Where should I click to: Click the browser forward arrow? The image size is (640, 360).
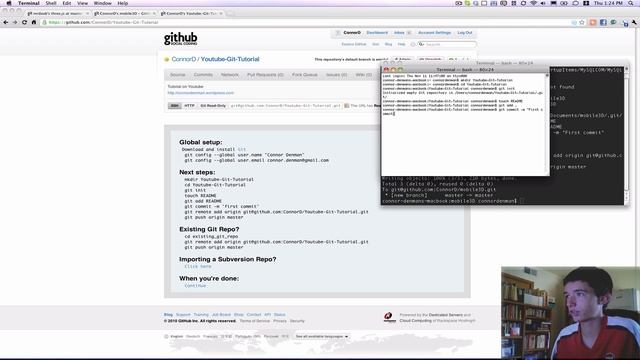point(15,22)
